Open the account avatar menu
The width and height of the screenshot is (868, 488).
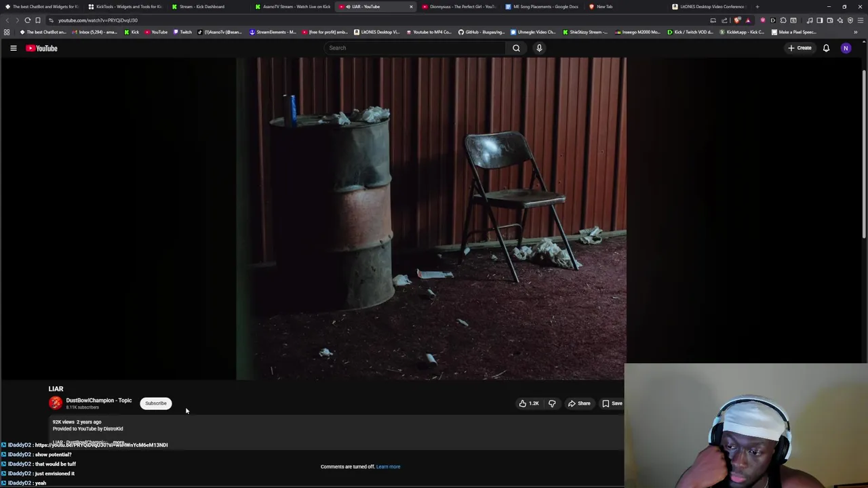click(x=846, y=48)
